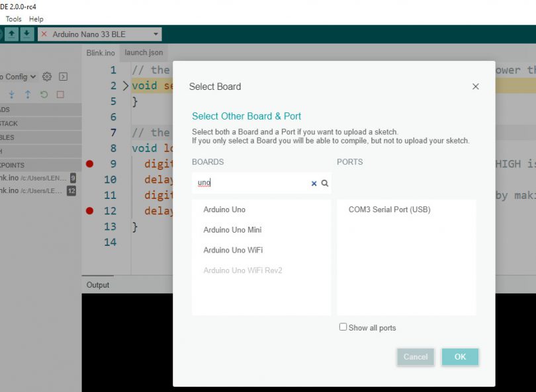Screen dimensions: 536x392
Task: Open the Arduino Nano 33 BLE board dropdown
Action: [x=100, y=34]
